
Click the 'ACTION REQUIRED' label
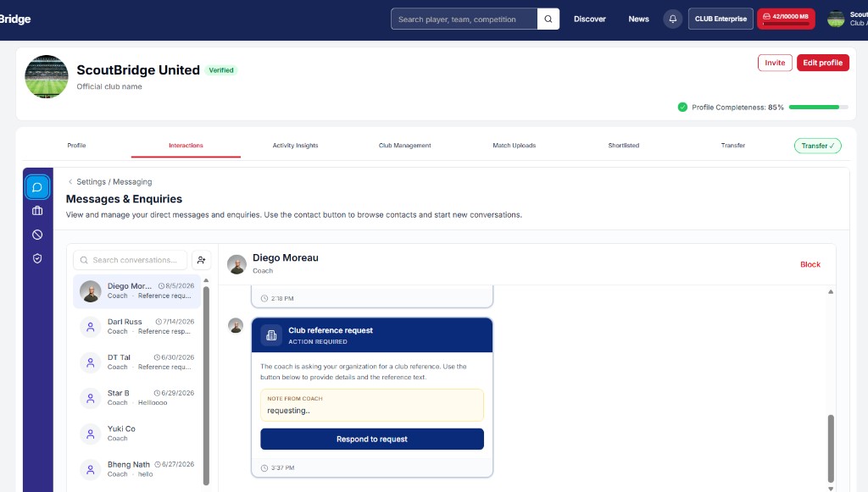point(318,341)
